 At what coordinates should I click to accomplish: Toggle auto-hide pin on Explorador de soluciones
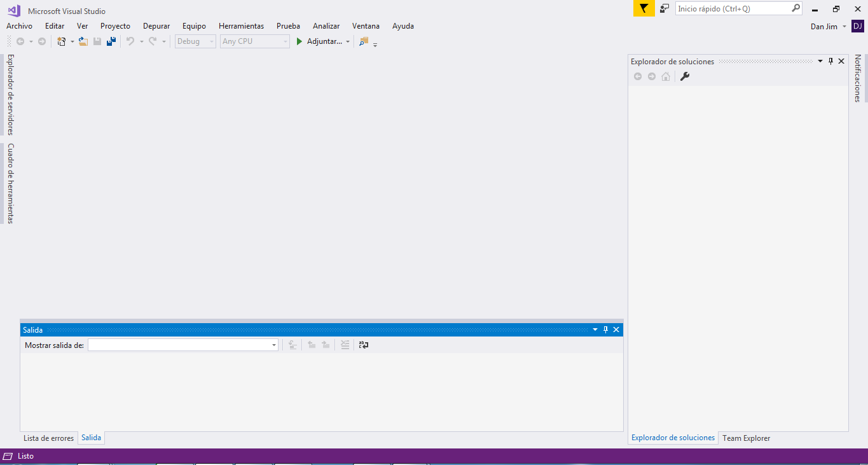[x=830, y=61]
